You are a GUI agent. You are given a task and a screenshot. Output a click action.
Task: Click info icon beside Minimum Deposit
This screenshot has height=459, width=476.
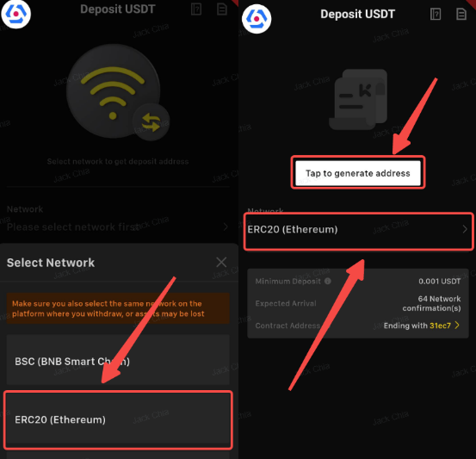(x=328, y=281)
